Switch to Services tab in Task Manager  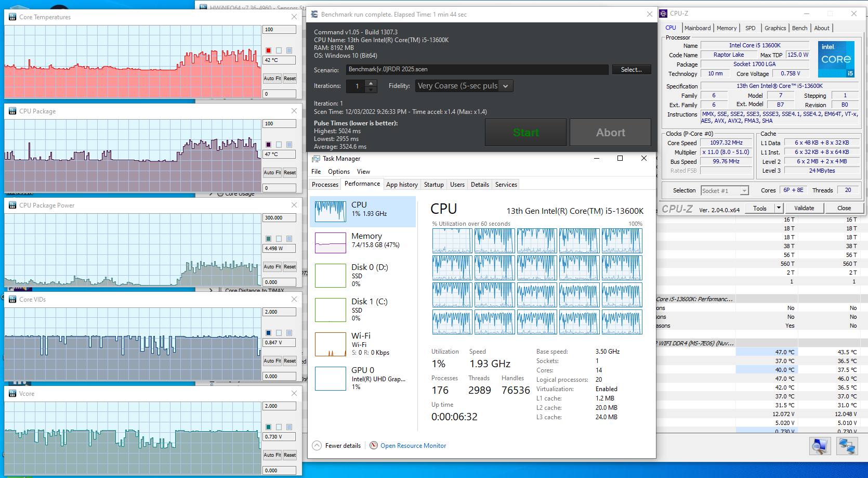tap(506, 185)
